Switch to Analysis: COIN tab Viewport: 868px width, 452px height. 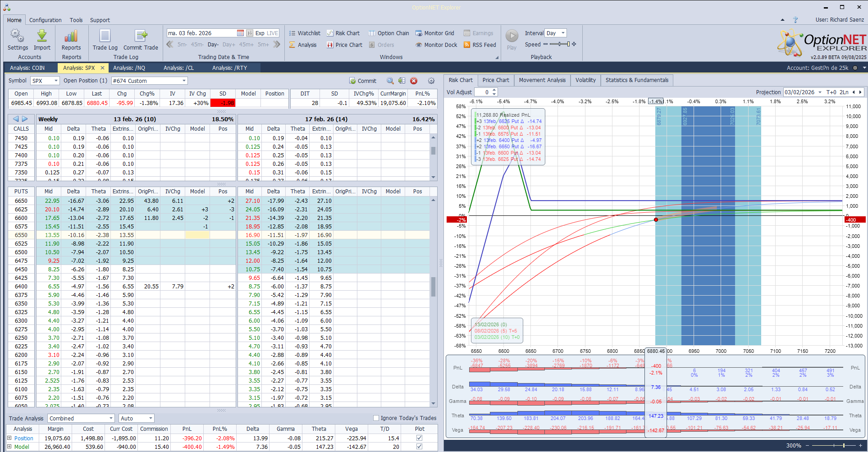pos(27,68)
